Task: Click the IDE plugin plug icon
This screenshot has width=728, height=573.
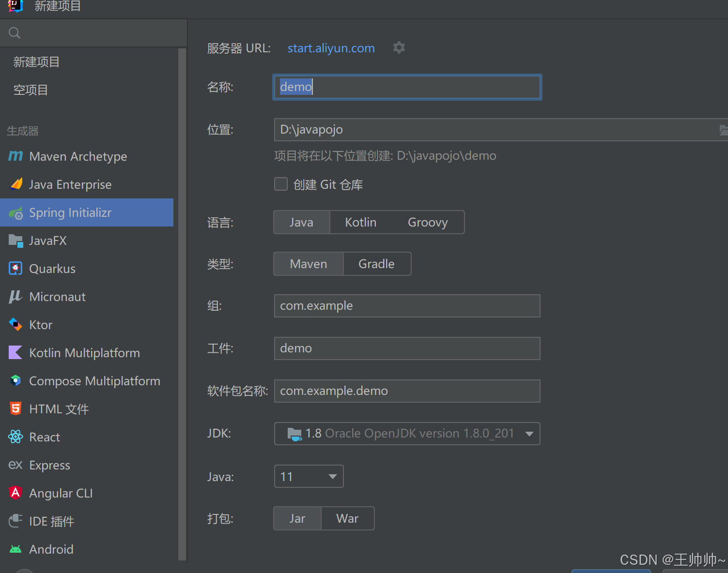Action: click(x=15, y=521)
